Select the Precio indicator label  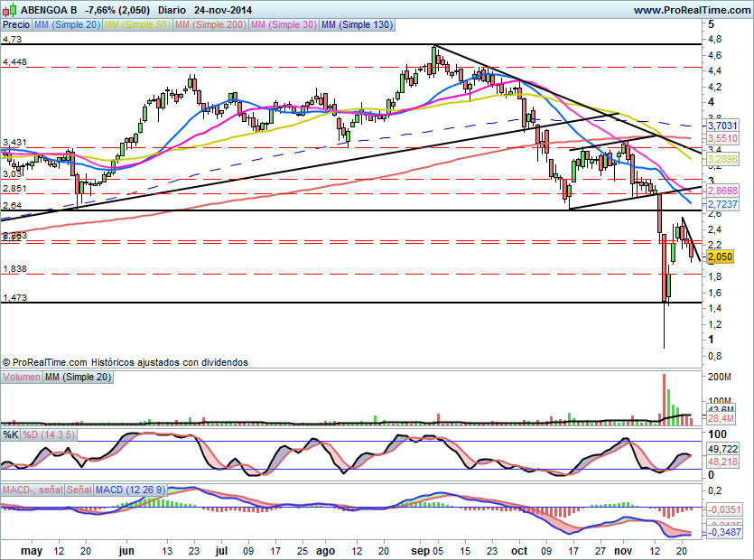(16, 25)
